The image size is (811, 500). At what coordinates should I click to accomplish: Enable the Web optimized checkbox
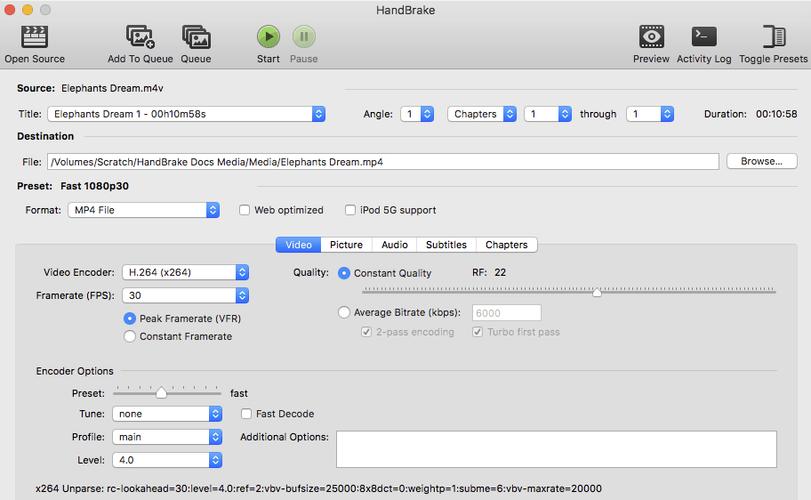pos(245,210)
